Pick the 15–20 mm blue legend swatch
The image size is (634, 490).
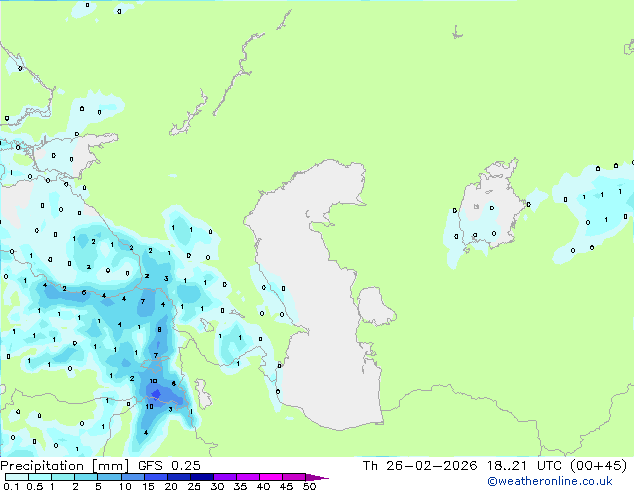click(x=155, y=477)
